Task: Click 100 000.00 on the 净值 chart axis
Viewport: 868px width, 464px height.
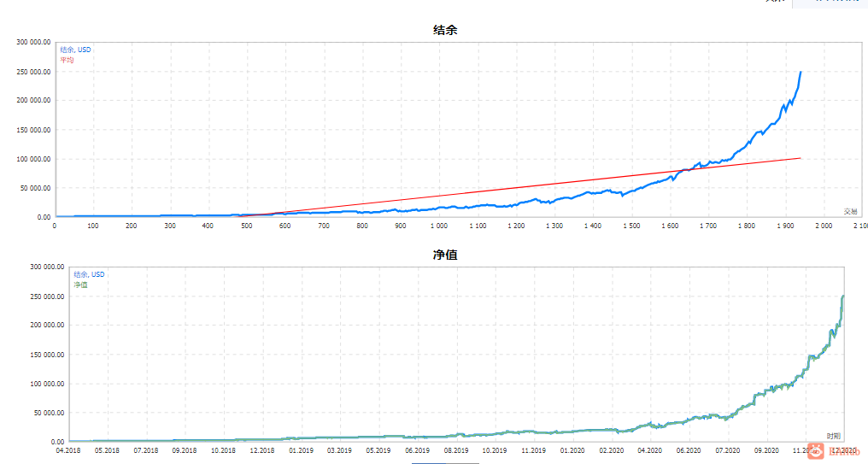Action: 47,384
